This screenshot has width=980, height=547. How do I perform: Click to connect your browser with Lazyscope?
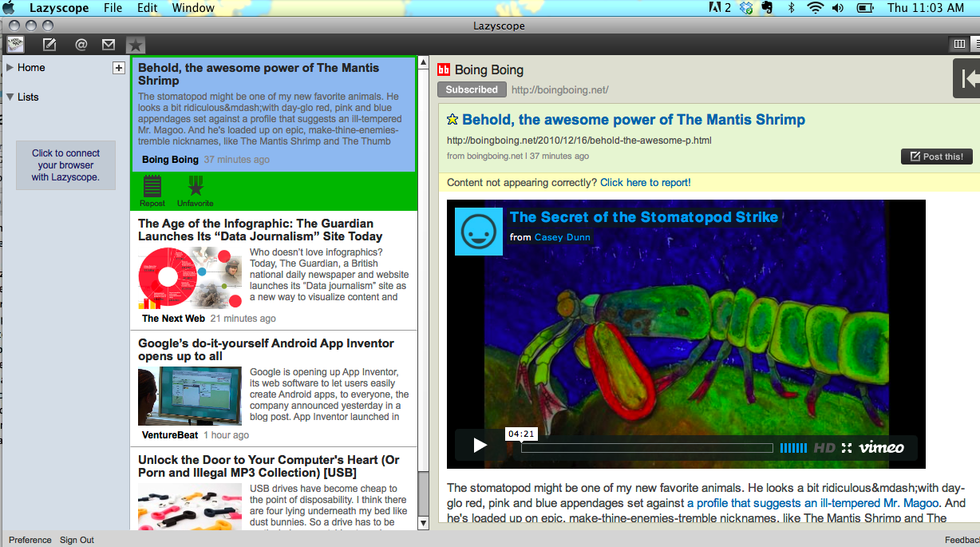(65, 165)
